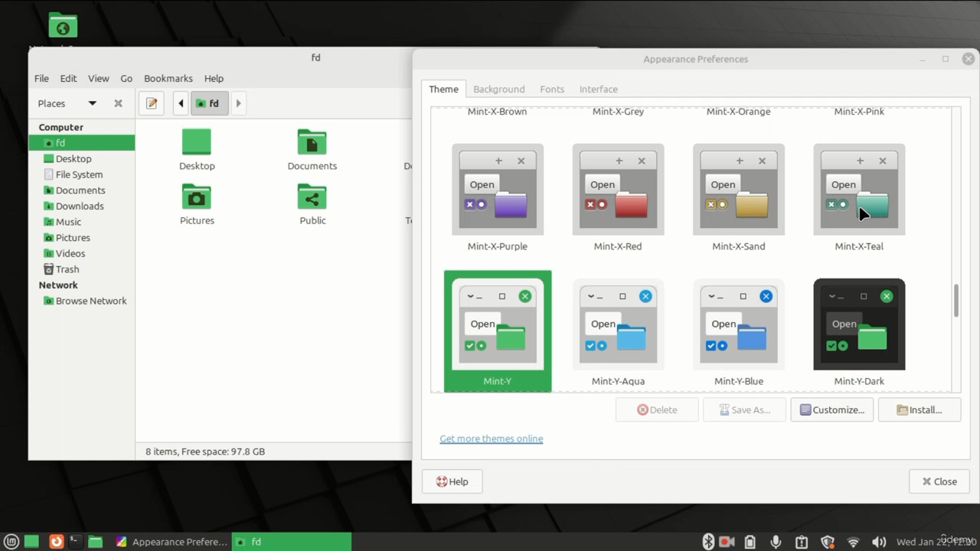Switch to the Theme tab
The height and width of the screenshot is (551, 980).
point(443,89)
